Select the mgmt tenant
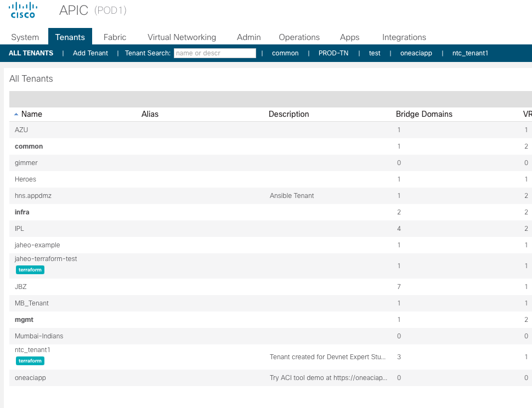 pyautogui.click(x=24, y=320)
